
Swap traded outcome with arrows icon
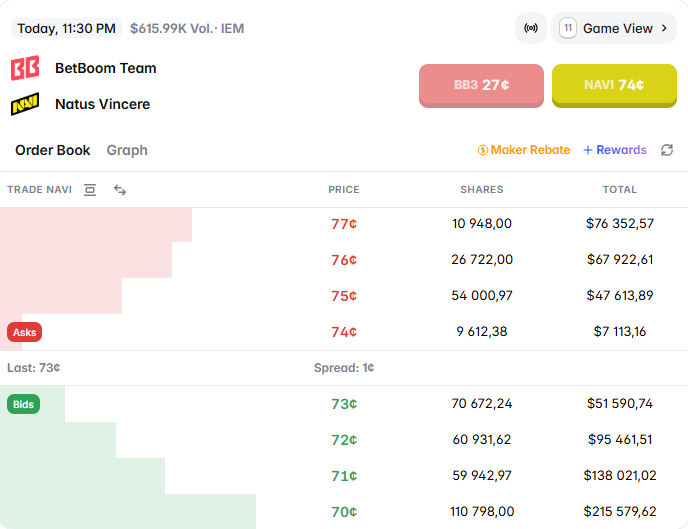tap(120, 189)
